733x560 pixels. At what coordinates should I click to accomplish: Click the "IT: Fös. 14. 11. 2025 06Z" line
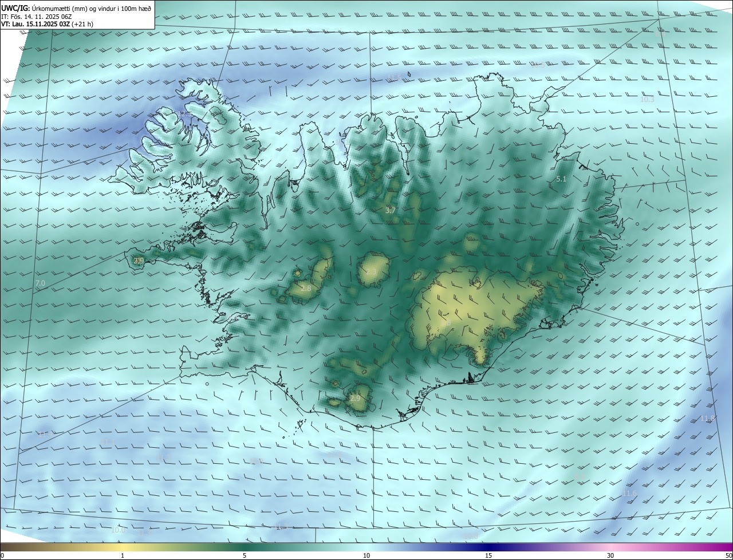pyautogui.click(x=36, y=17)
